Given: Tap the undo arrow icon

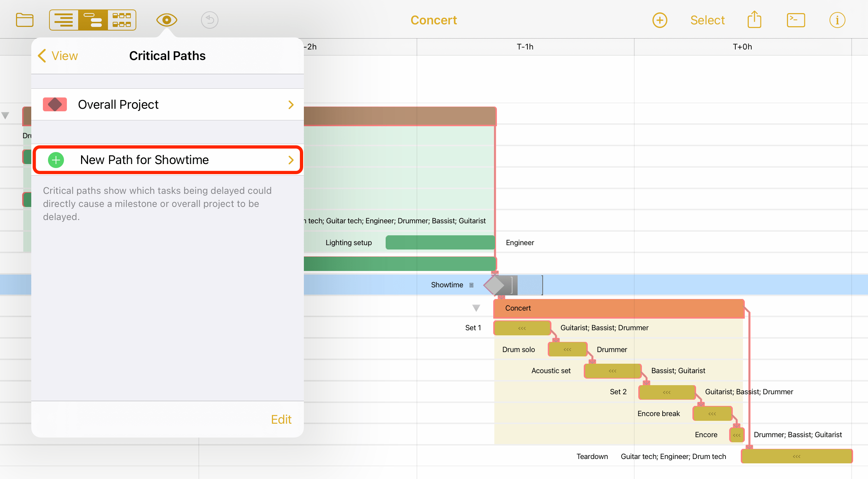Looking at the screenshot, I should (209, 20).
